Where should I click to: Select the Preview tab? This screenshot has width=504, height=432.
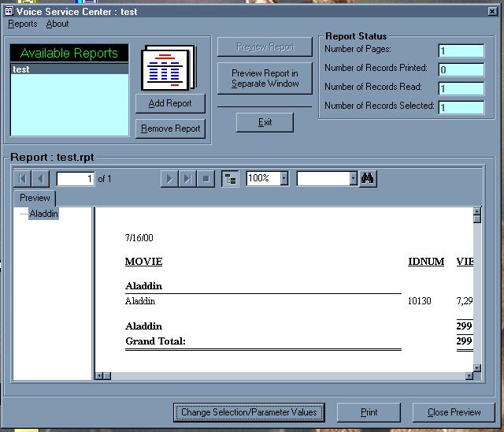pos(35,198)
